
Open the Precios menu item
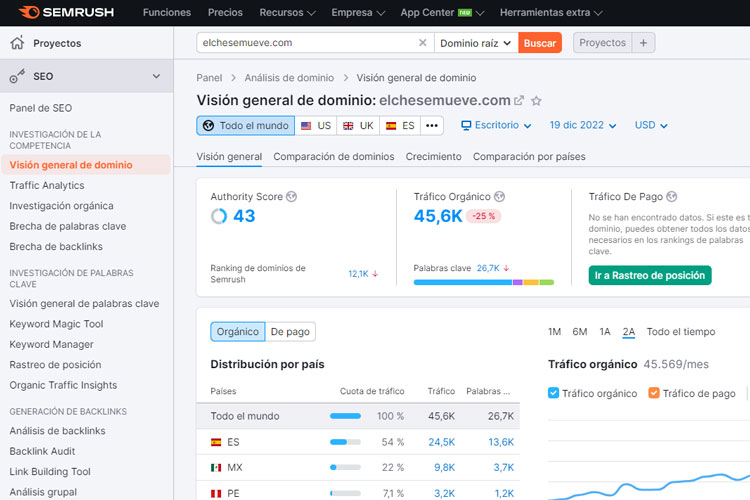tap(225, 12)
